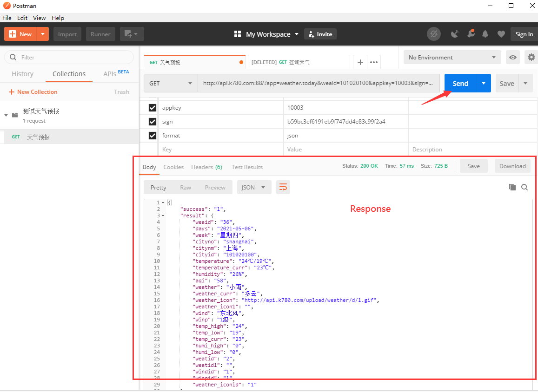
Task: Click the New Collection link
Action: coord(33,92)
